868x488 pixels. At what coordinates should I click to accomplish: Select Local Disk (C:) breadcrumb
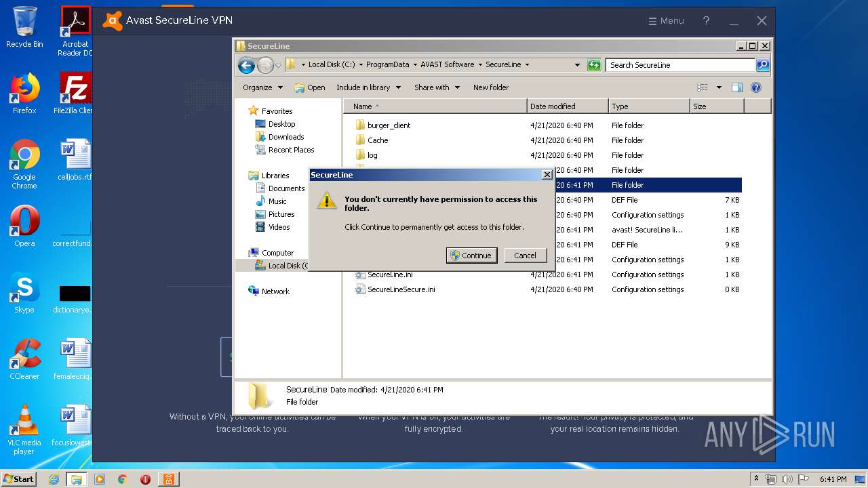point(332,65)
